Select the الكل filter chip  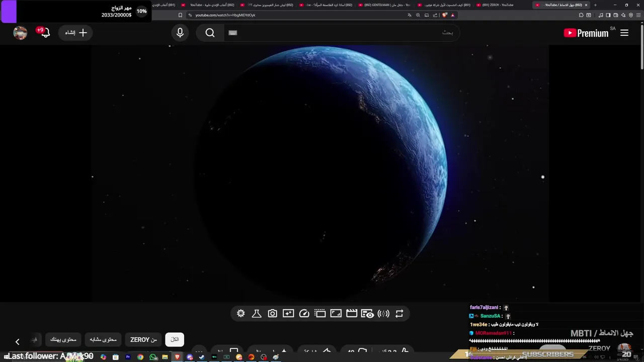(x=175, y=339)
